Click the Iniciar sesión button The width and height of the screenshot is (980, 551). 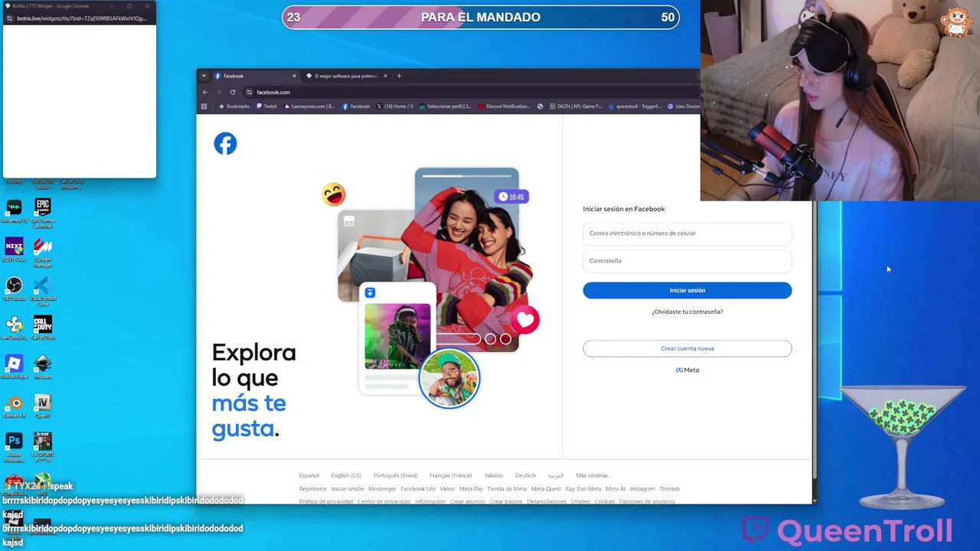click(x=687, y=290)
